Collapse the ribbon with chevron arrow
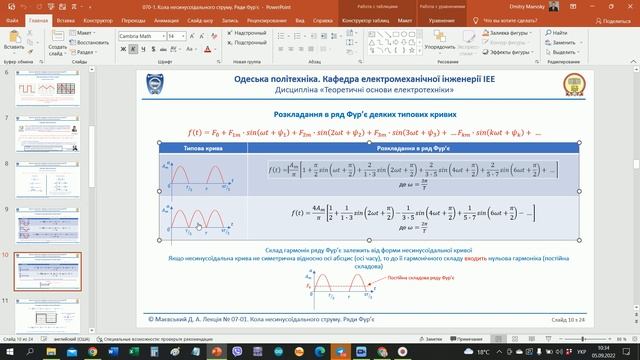The image size is (640, 360). (x=633, y=62)
